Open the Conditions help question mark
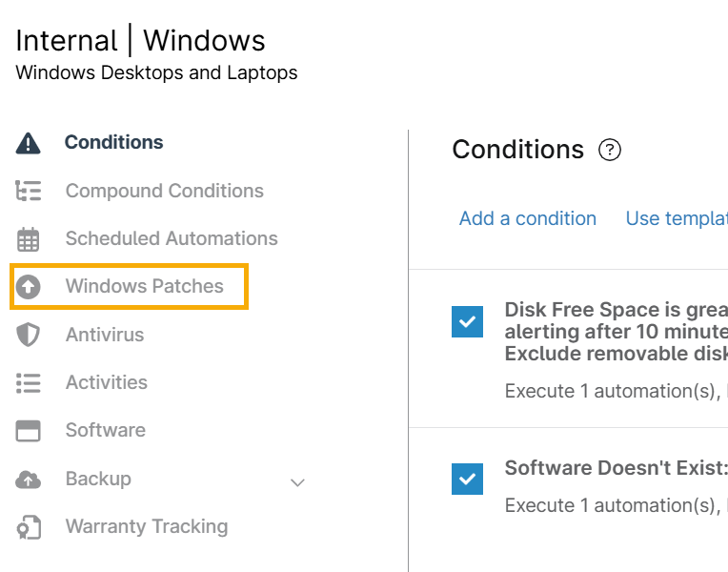Image resolution: width=728 pixels, height=572 pixels. click(610, 151)
